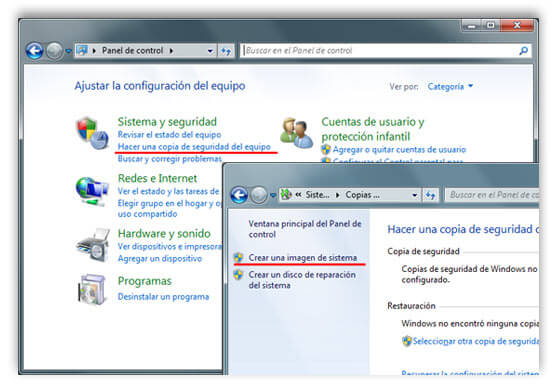Minimize the Panel de control window
The width and height of the screenshot is (560, 384).
pyautogui.click(x=472, y=26)
